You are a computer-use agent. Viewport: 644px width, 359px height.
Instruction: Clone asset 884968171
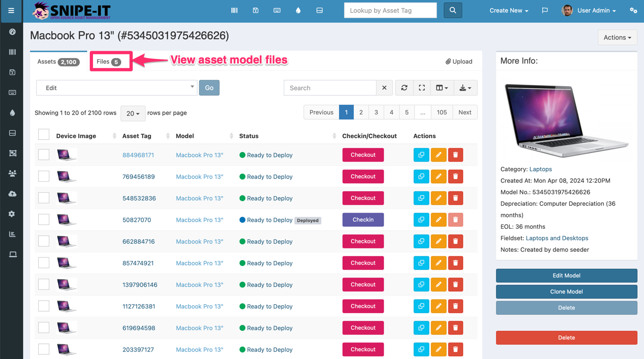pos(421,155)
